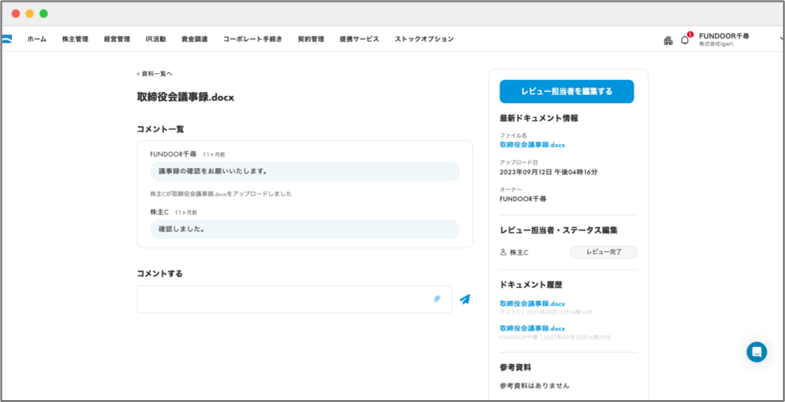Open the ホーム menu item
The height and width of the screenshot is (402, 785).
pyautogui.click(x=36, y=39)
